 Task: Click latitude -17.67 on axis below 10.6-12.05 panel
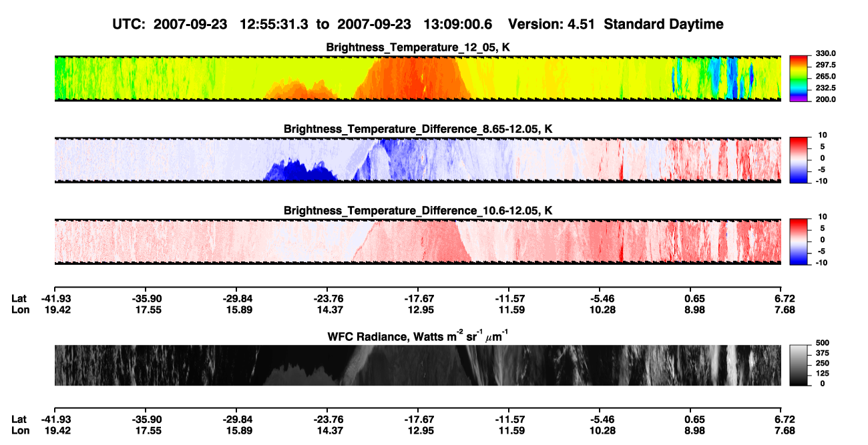pos(417,299)
